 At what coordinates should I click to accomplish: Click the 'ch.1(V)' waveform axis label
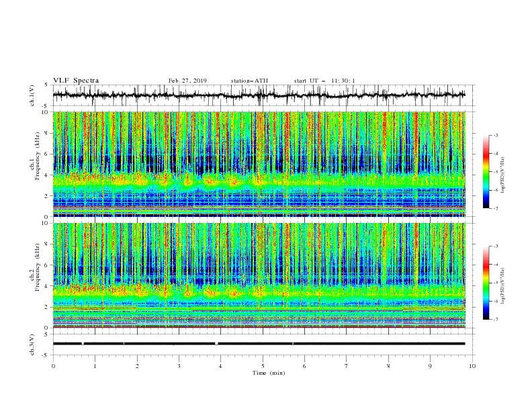click(x=32, y=95)
